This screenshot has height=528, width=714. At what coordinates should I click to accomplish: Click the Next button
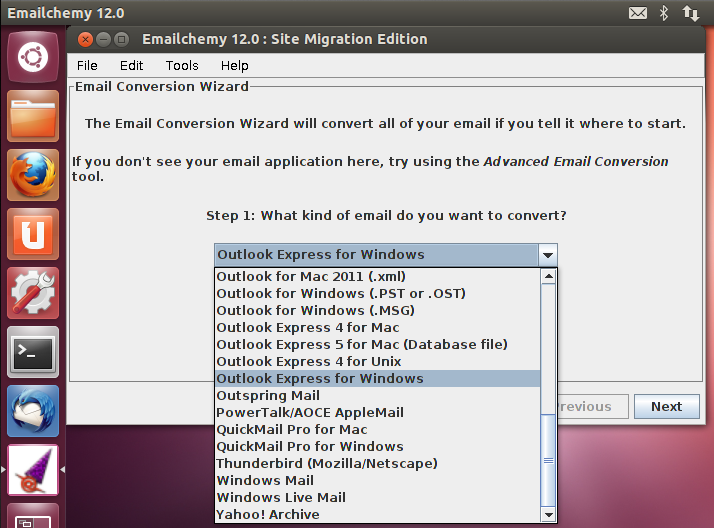point(667,406)
